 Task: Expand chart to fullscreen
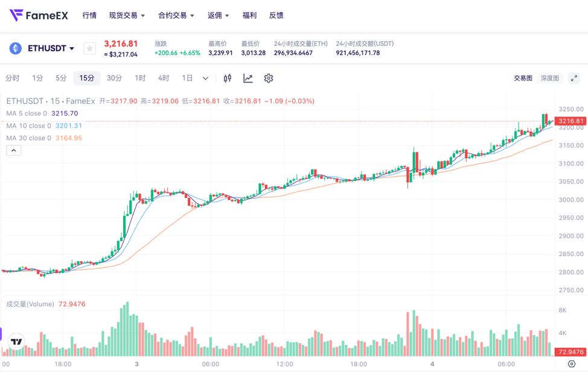click(574, 79)
